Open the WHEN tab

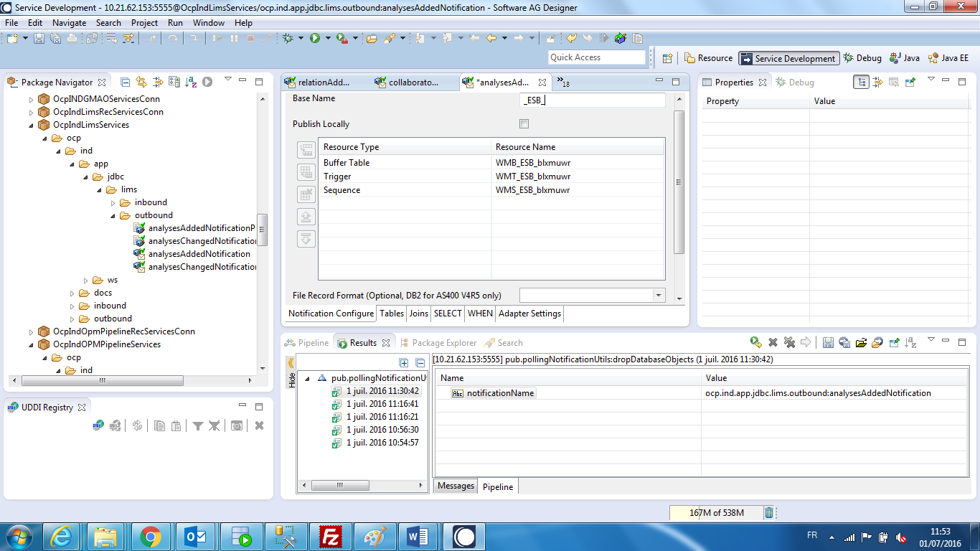coord(480,314)
